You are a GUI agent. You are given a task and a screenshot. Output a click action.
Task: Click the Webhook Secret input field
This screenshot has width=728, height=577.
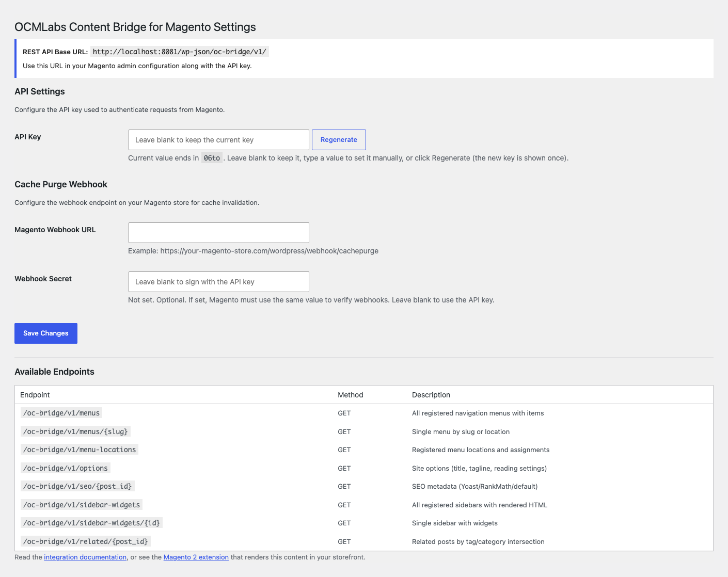click(x=219, y=282)
